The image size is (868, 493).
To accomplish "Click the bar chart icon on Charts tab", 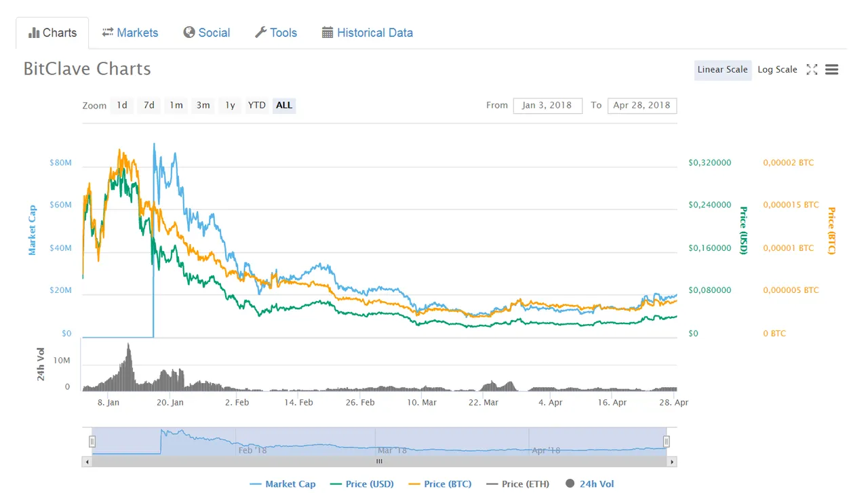I will [34, 33].
